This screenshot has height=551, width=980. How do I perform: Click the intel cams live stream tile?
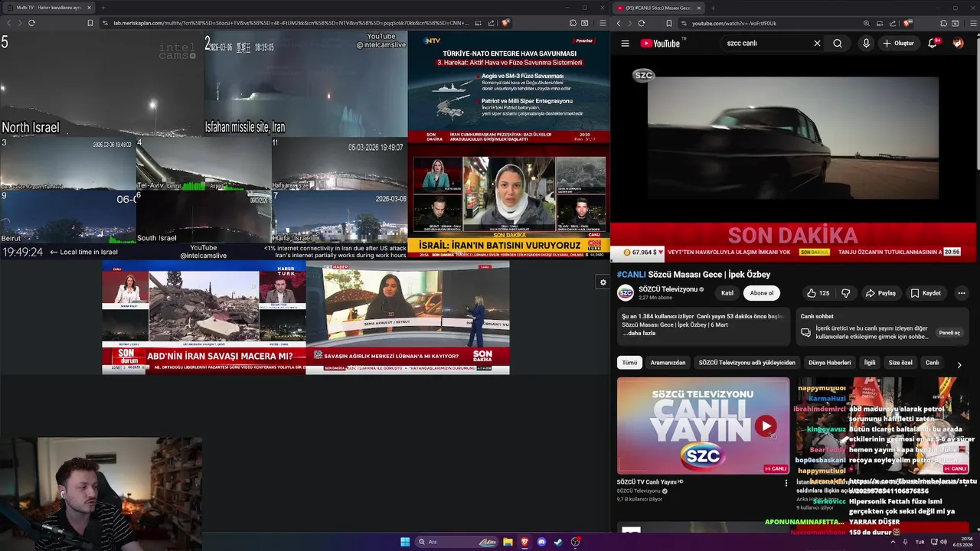tap(204, 145)
